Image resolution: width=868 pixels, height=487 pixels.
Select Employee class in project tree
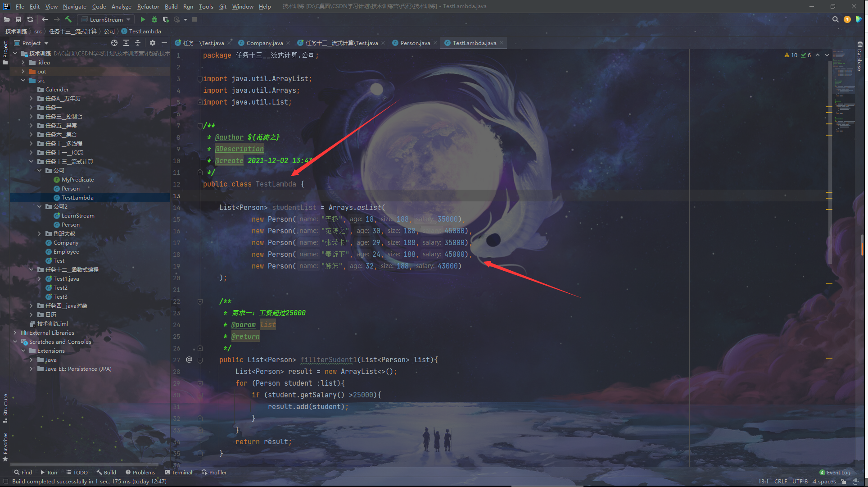point(66,251)
